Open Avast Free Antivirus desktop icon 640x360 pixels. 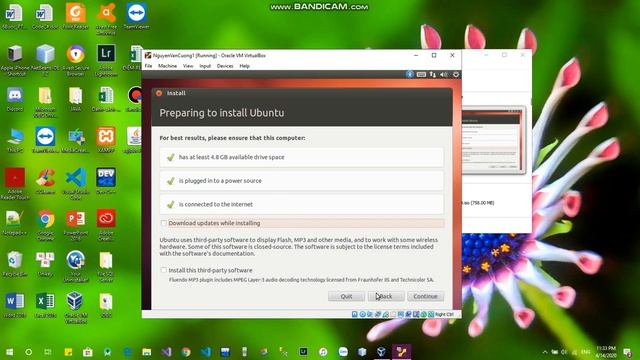tap(106, 19)
